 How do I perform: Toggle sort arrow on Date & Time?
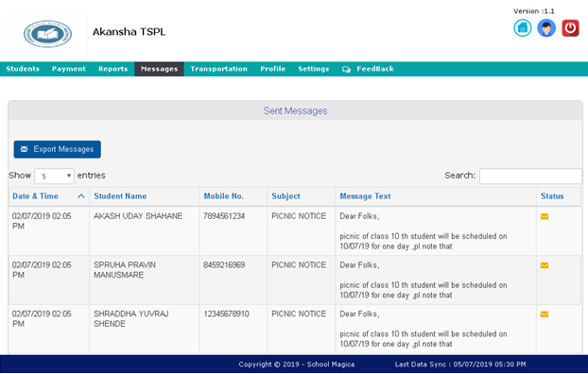point(81,196)
